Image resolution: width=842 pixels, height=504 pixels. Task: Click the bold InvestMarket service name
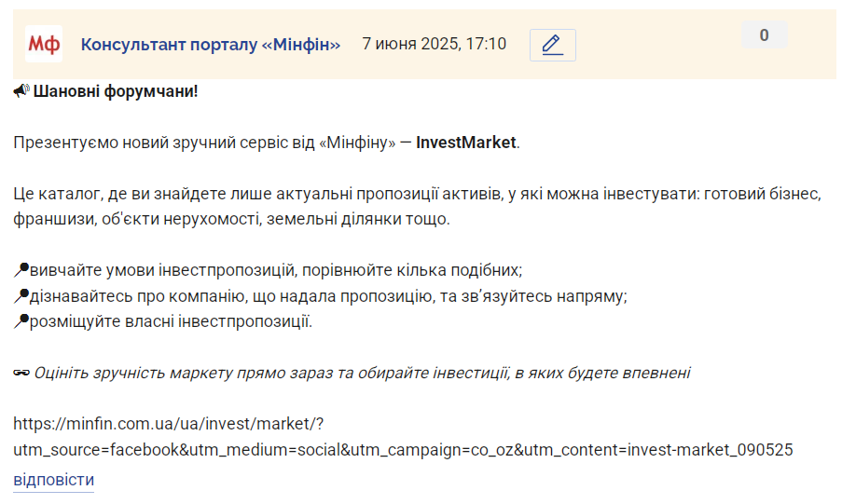pyautogui.click(x=465, y=143)
